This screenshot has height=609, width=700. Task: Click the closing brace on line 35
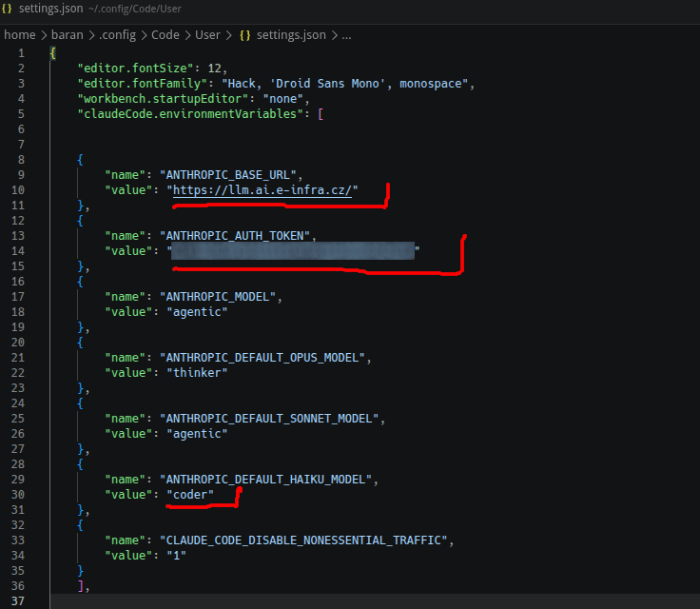pyautogui.click(x=80, y=571)
